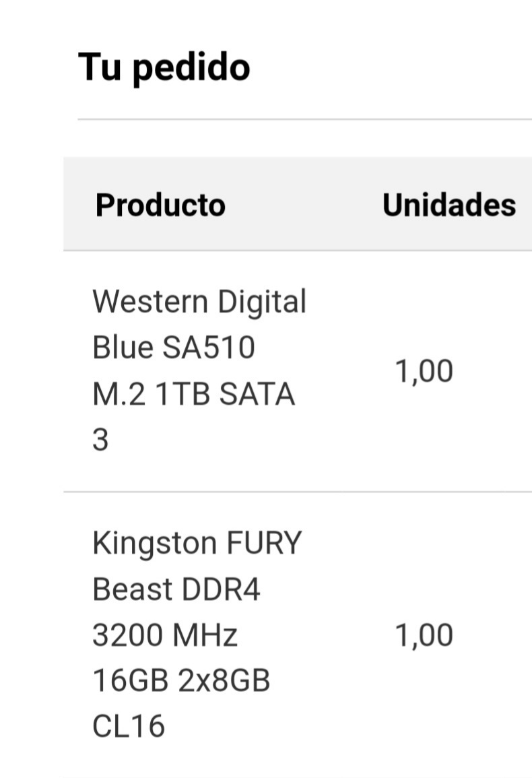Tap the word "Digital" in first product
Viewport: 532px width, 778px height.
[262, 302]
